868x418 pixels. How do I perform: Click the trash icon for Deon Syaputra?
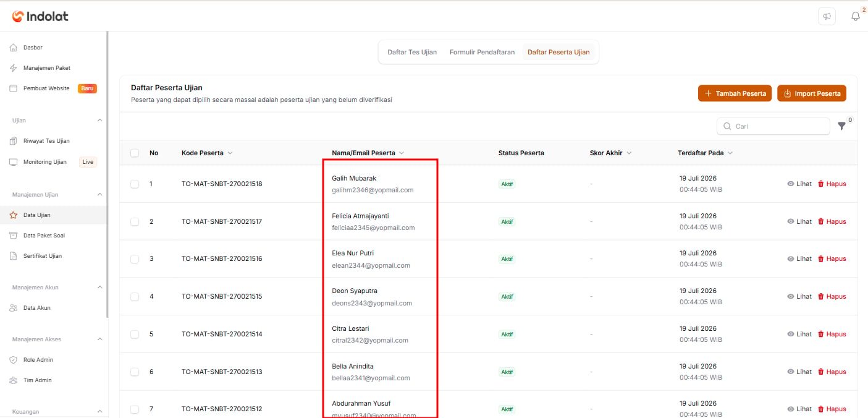click(821, 297)
